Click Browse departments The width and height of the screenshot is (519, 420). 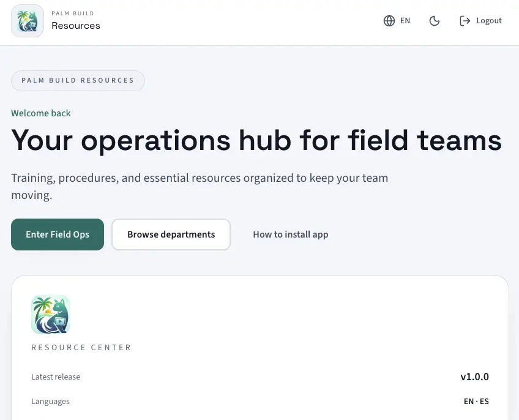pos(171,234)
